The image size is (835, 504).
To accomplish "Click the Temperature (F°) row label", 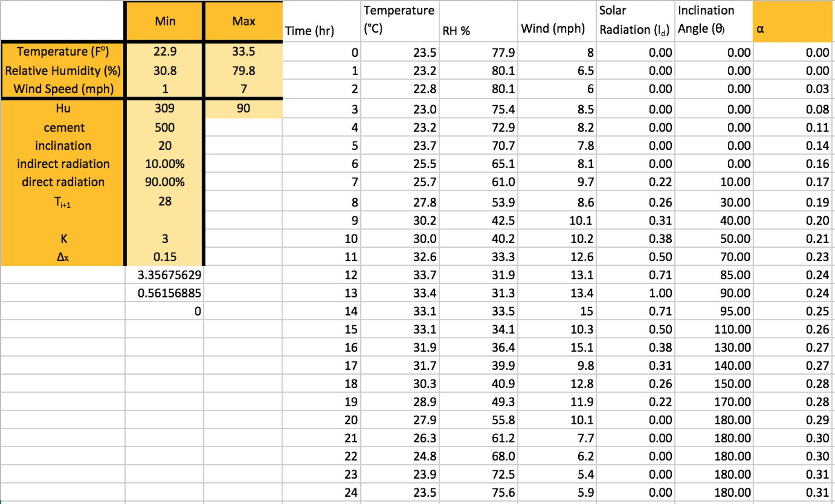I will (x=63, y=52).
